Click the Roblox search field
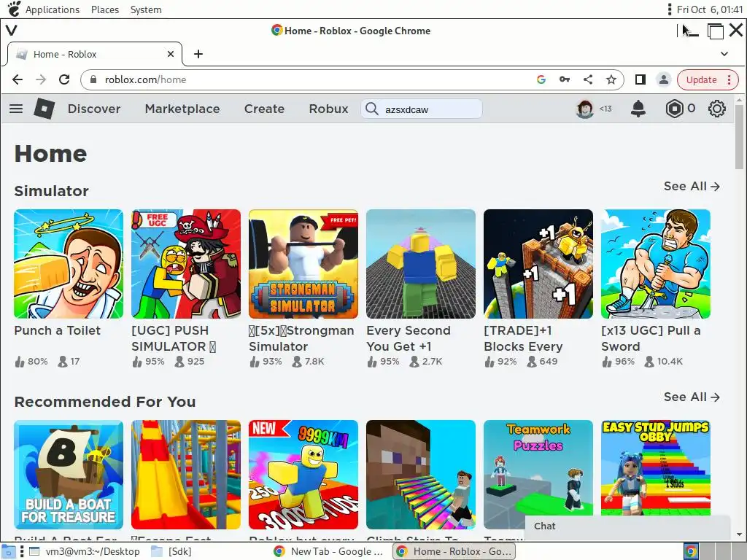The image size is (747, 560). tap(422, 109)
